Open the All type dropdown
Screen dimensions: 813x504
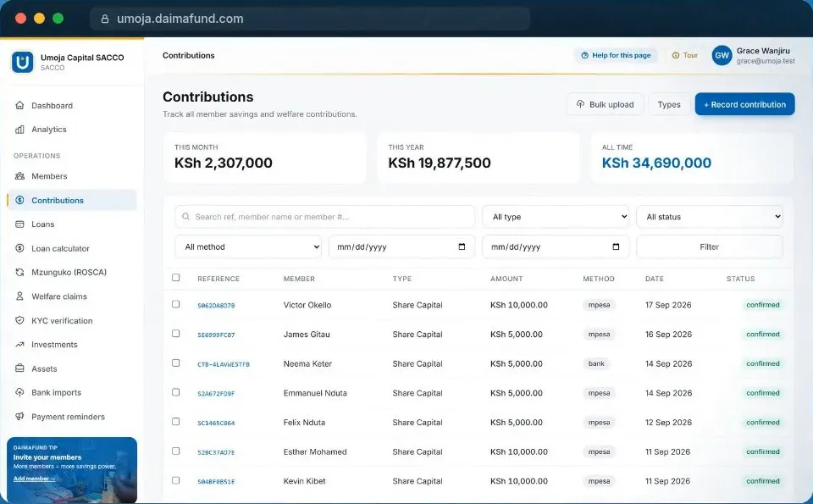coord(556,217)
